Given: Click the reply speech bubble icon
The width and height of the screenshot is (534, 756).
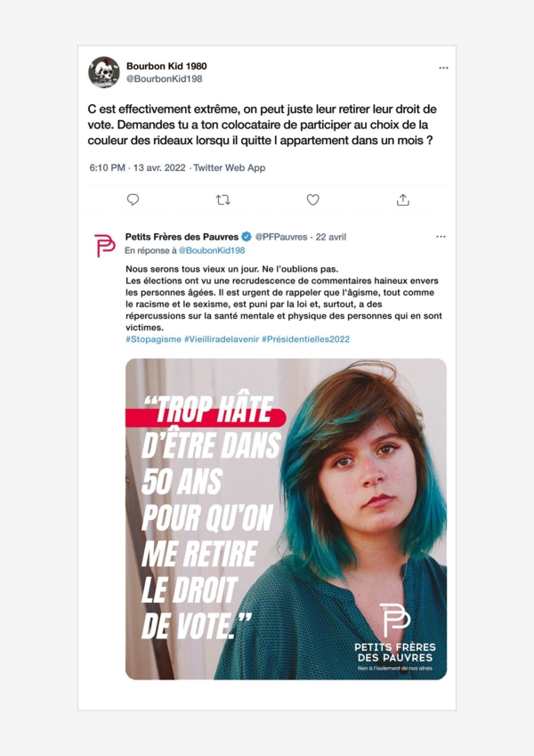Looking at the screenshot, I should click(133, 199).
